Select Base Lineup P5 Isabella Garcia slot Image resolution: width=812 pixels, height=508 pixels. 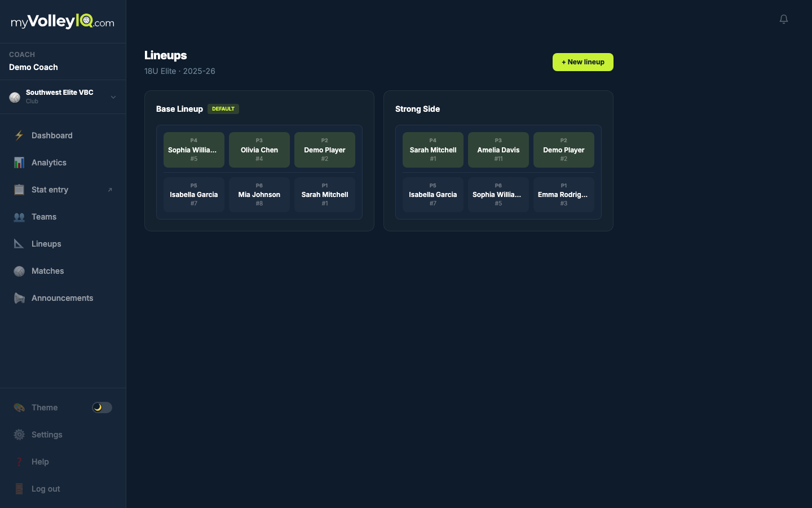coord(194,195)
